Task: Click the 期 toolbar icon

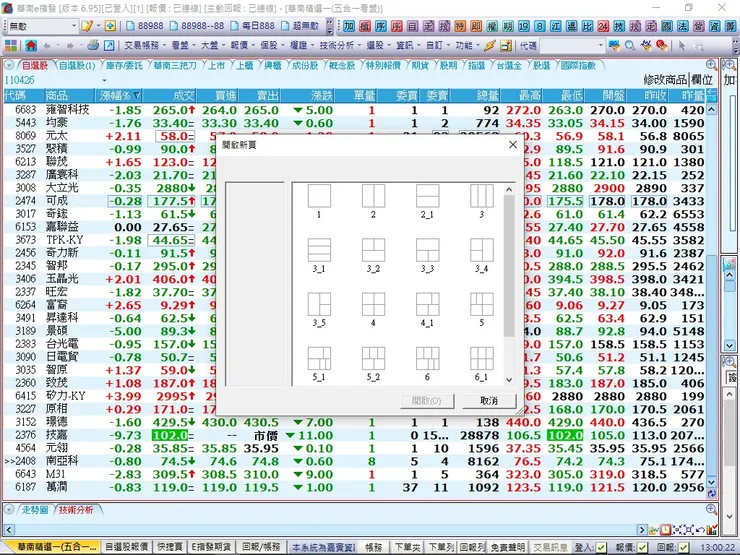Action: tap(508, 25)
